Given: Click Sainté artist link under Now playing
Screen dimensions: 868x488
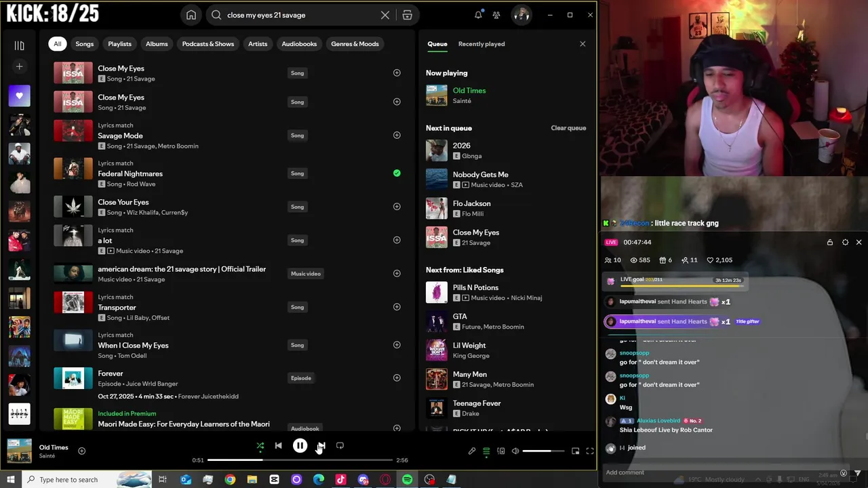Looking at the screenshot, I should [462, 101].
